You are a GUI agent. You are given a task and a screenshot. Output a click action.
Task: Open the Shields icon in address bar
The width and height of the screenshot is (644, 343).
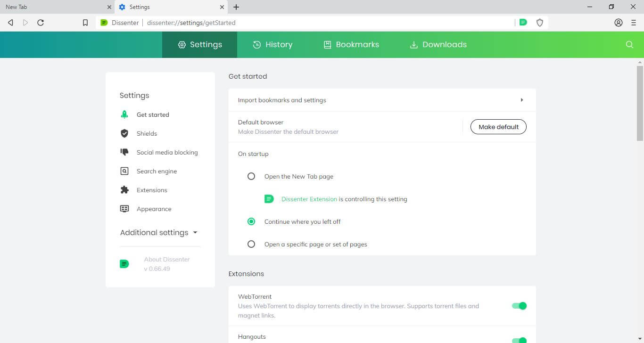(x=540, y=23)
